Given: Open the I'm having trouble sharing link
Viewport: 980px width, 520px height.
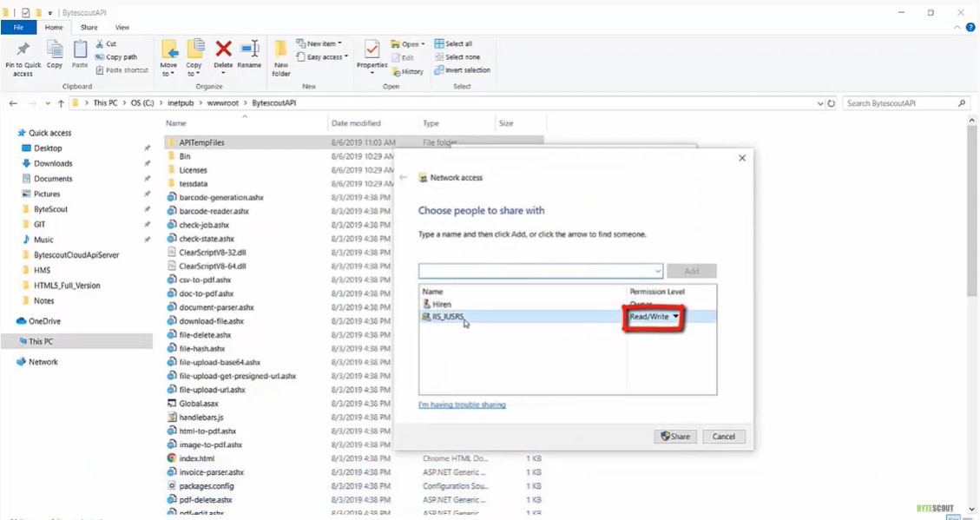Looking at the screenshot, I should 462,405.
